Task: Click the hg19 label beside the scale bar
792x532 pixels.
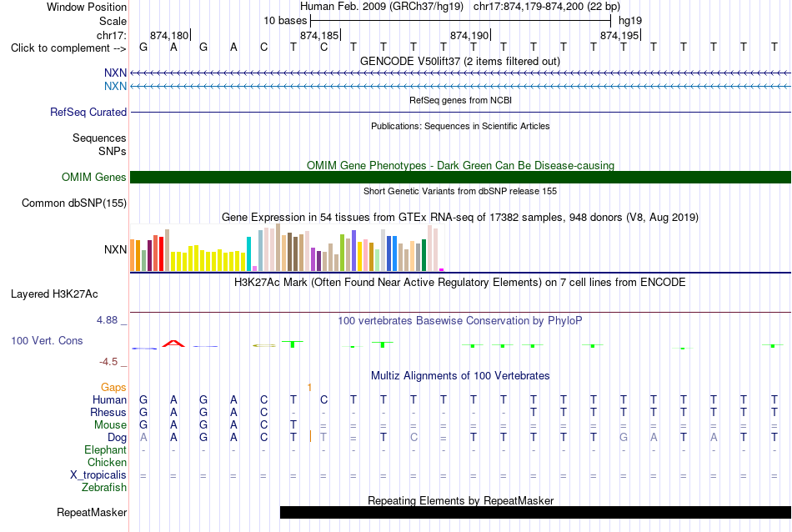Action: tap(630, 21)
